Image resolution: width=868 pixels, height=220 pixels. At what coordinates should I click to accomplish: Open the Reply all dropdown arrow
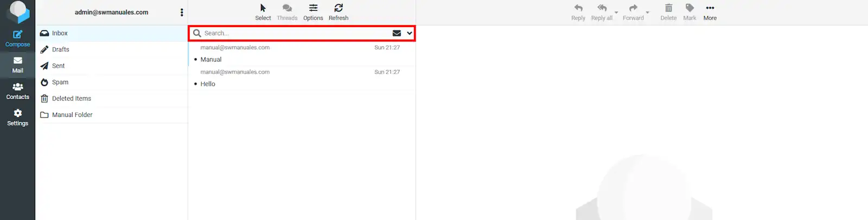pos(616,12)
